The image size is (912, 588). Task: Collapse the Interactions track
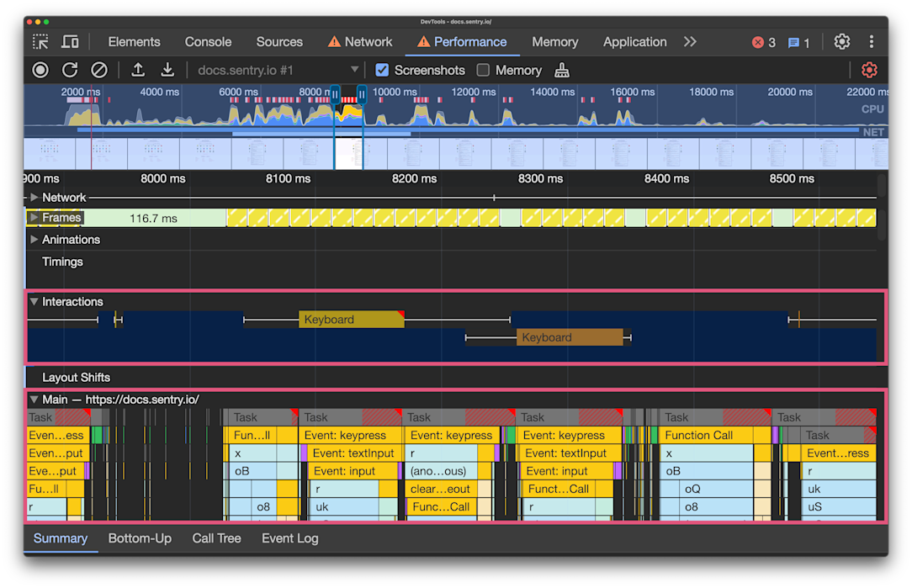(x=34, y=302)
